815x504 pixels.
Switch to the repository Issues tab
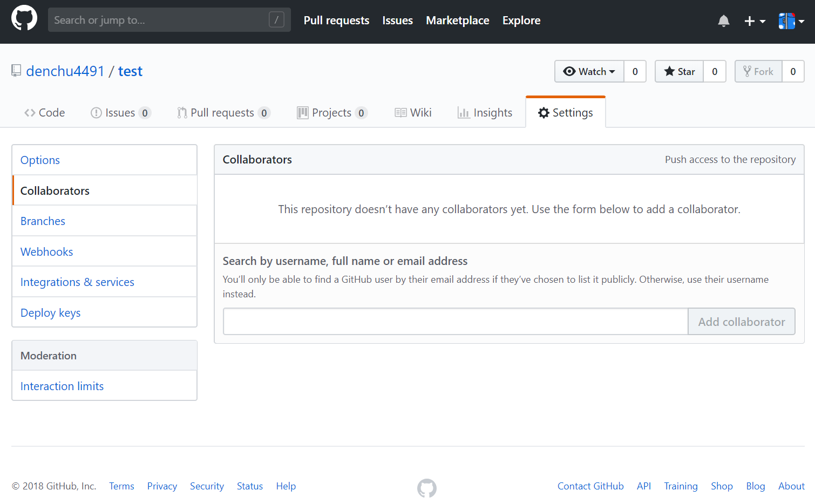(120, 113)
